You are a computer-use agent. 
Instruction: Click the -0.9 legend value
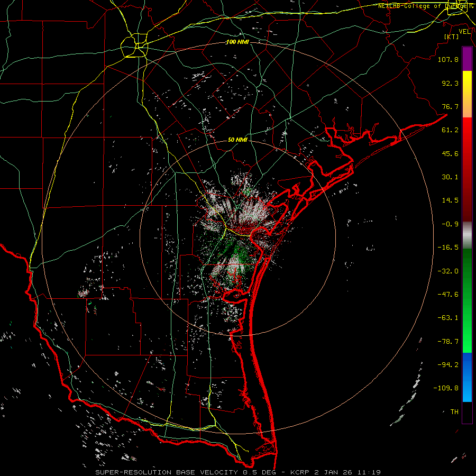[450, 224]
